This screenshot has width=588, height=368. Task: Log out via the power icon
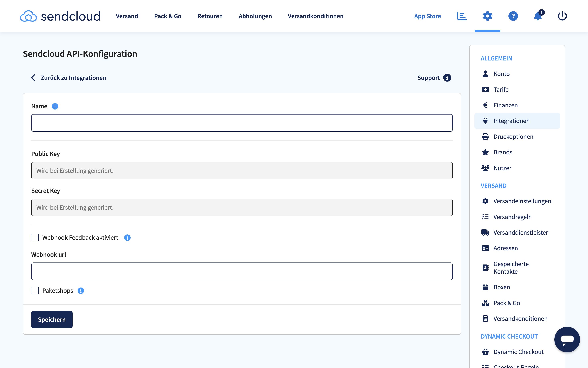tap(562, 16)
